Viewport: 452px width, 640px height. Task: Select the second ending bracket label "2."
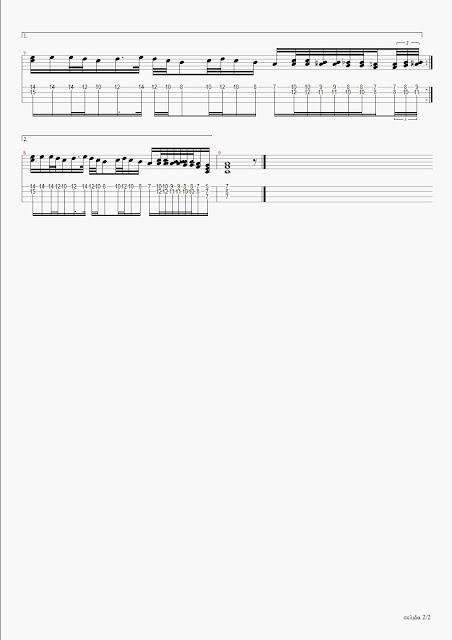25,139
